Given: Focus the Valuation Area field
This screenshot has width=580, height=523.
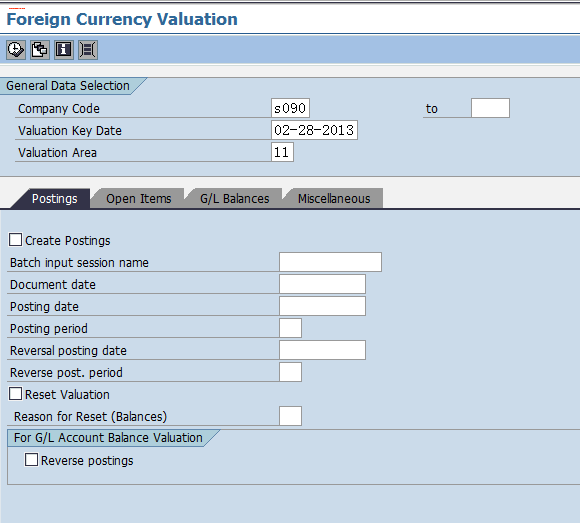Looking at the screenshot, I should [x=282, y=152].
